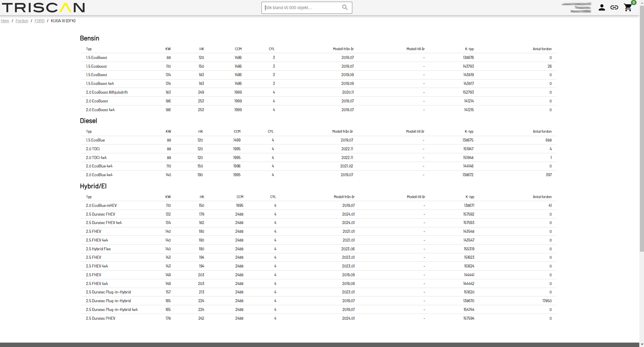
Task: Open the FORD breadcrumb link
Action: pos(39,21)
